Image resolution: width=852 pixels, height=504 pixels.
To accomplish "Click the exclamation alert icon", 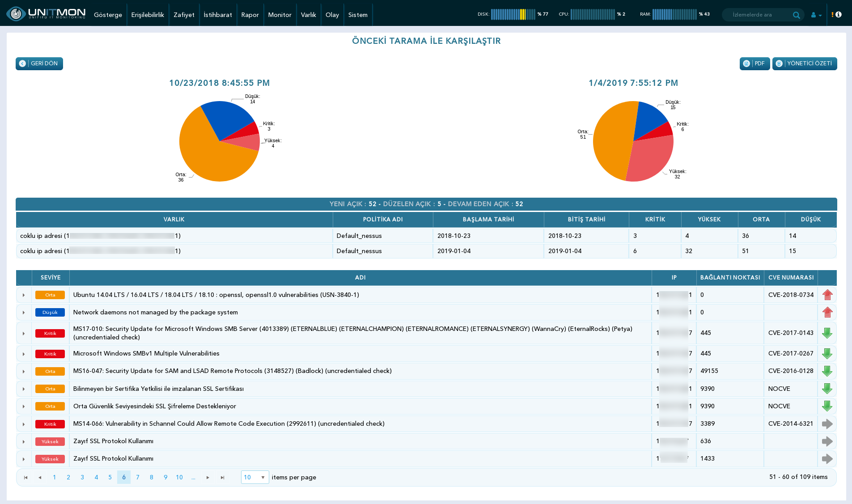I will (x=832, y=14).
